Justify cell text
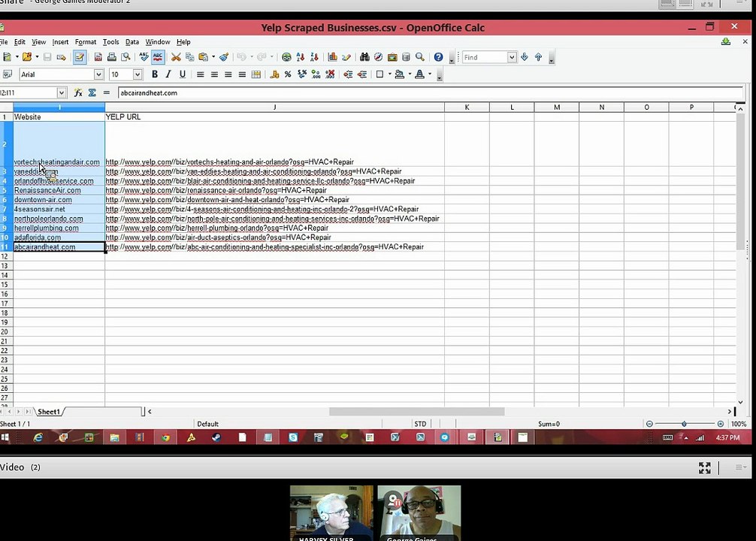756x541 pixels. (x=242, y=74)
